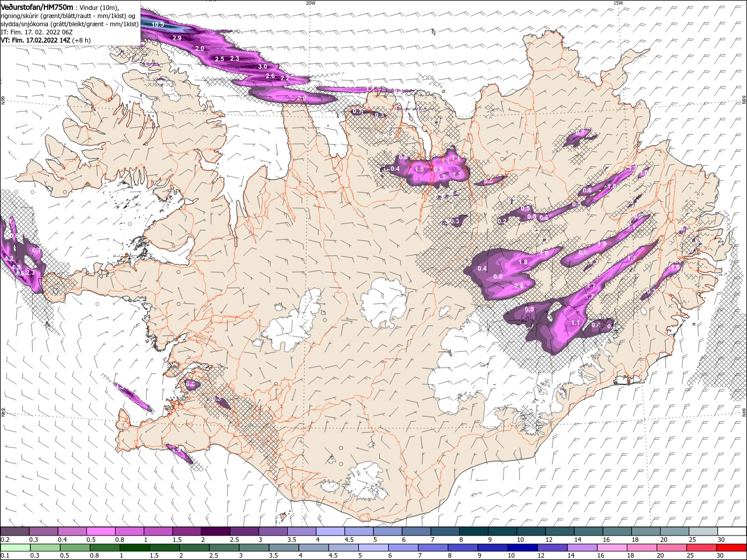Click the 2.9 value in northwest snow band

click(177, 38)
